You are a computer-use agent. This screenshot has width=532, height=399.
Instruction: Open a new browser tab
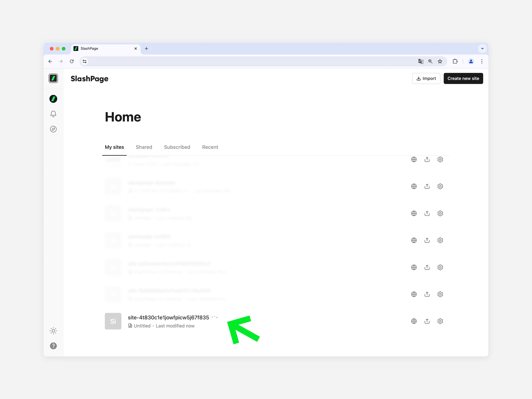[146, 49]
